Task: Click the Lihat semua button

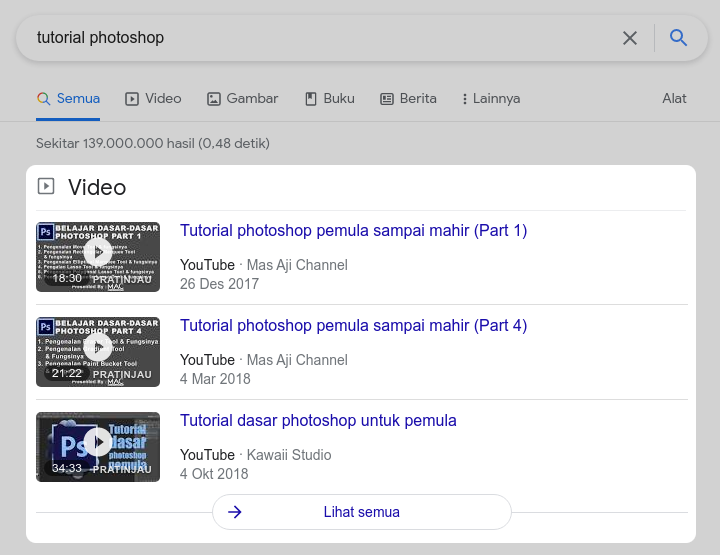Action: pyautogui.click(x=362, y=512)
